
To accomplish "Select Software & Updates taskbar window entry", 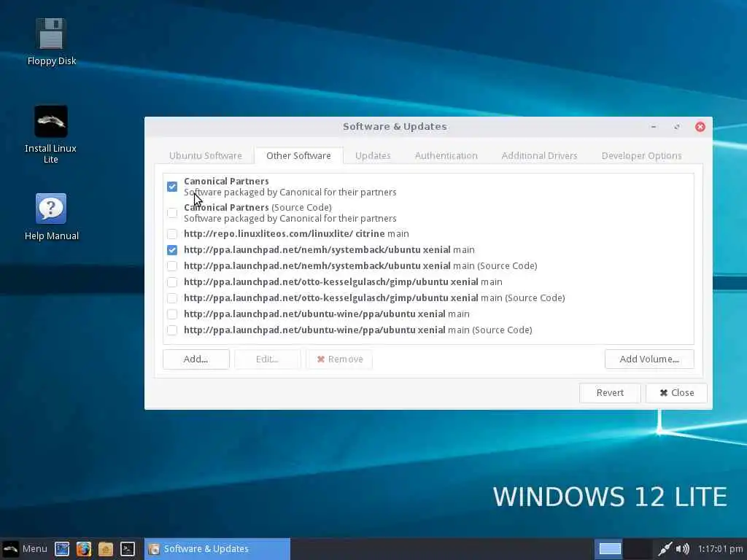I will 217,548.
